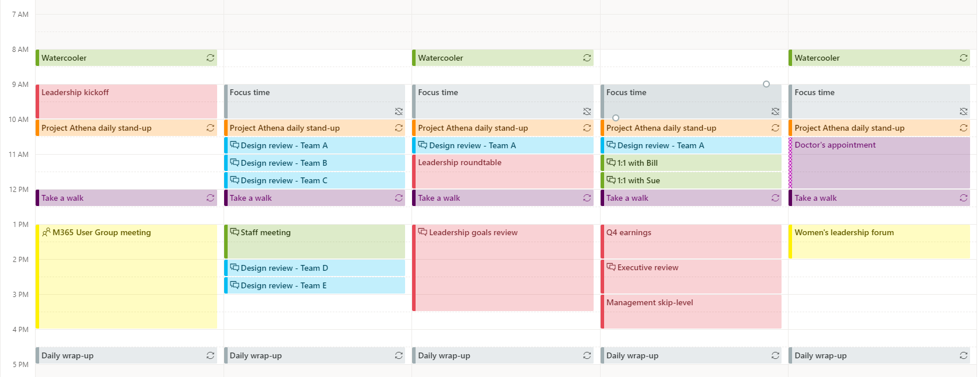This screenshot has height=377, width=980.
Task: Click the chat icon on Design review - Team E
Action: (x=235, y=285)
